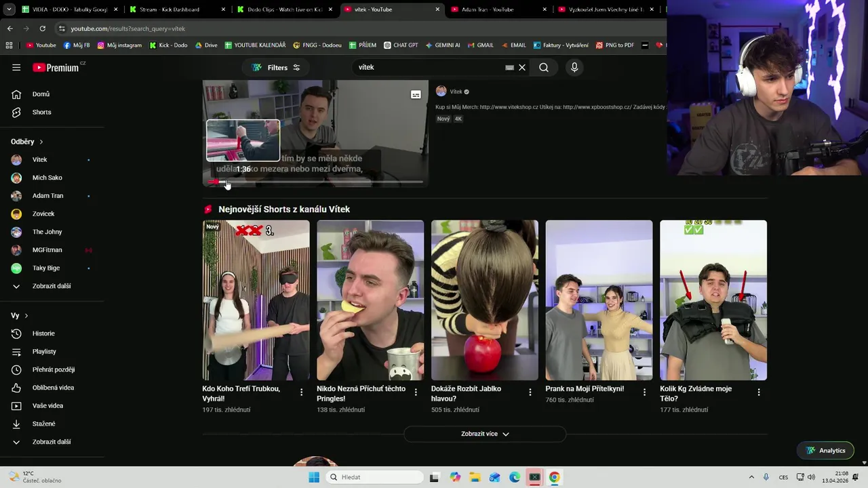Screen dimensions: 868x488
Task: Open the Analytics extension button
Action: click(x=825, y=450)
